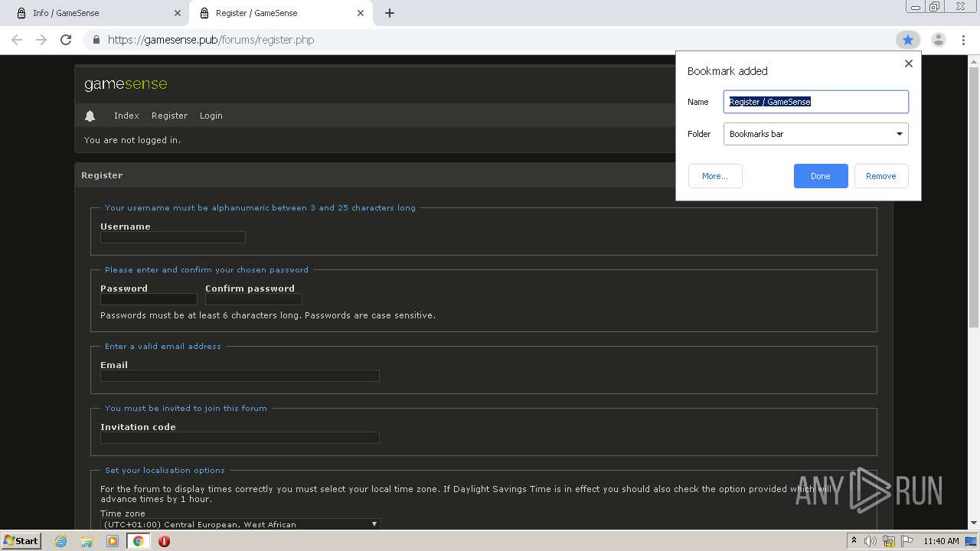Click the volume speaker tray icon
This screenshot has height=551, width=980.
[871, 541]
